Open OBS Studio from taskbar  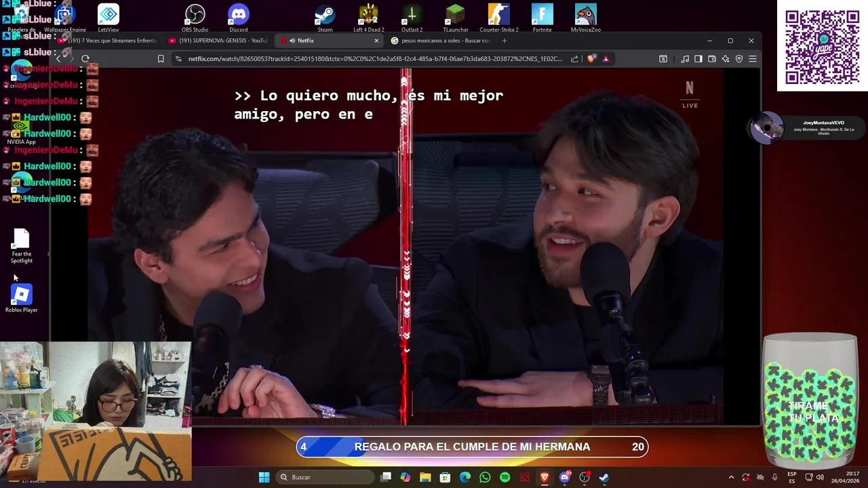585,477
